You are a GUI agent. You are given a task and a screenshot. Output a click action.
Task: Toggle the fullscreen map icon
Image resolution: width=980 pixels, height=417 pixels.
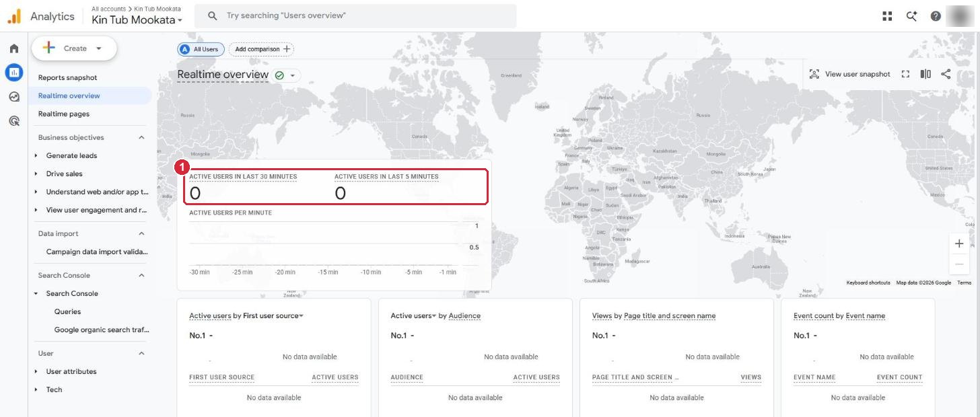pyautogui.click(x=905, y=74)
